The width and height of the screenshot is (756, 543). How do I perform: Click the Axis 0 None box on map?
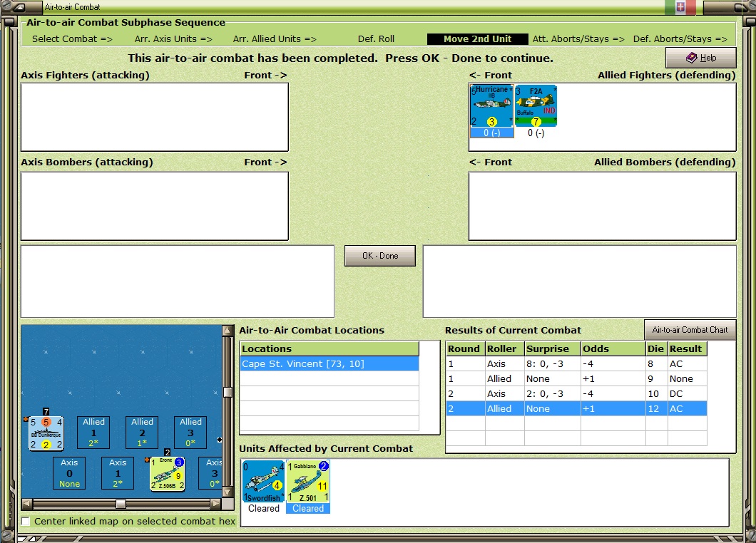(69, 473)
